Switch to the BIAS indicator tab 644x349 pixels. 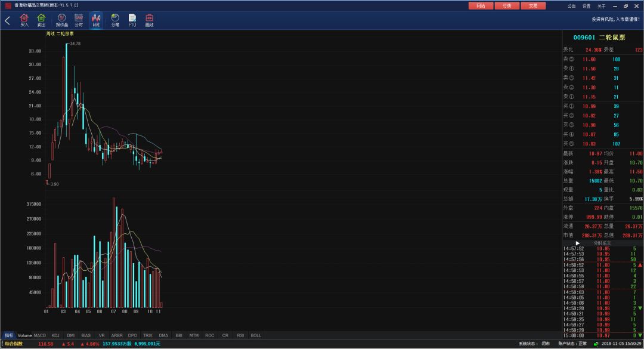86,335
